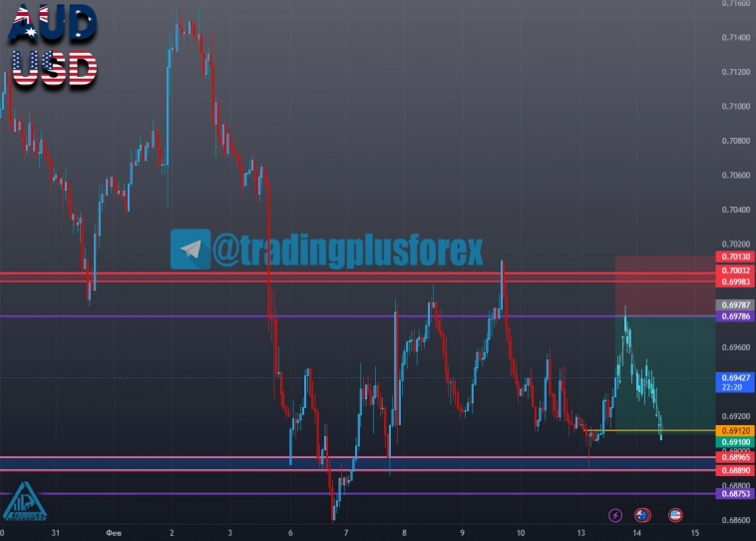Click date 15 on the time axis
The width and height of the screenshot is (756, 541).
point(695,533)
